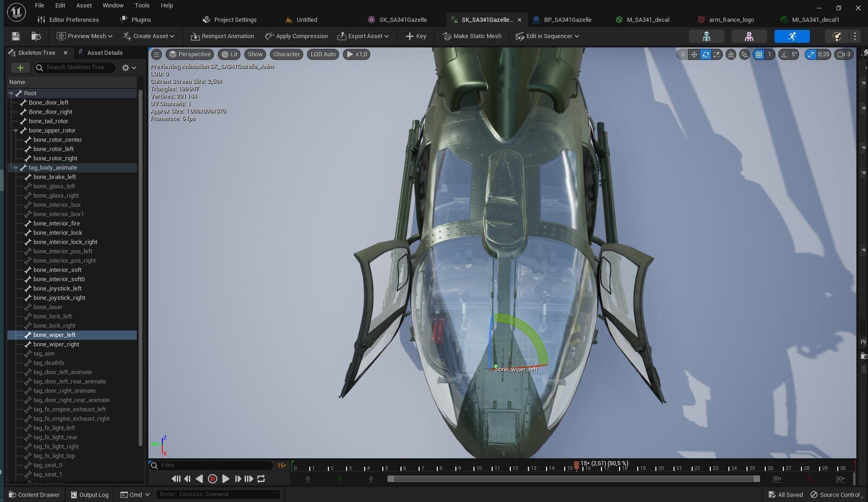Screen dimensions: 868x502
Task: Add a new bone with the green plus
Action: coord(20,68)
